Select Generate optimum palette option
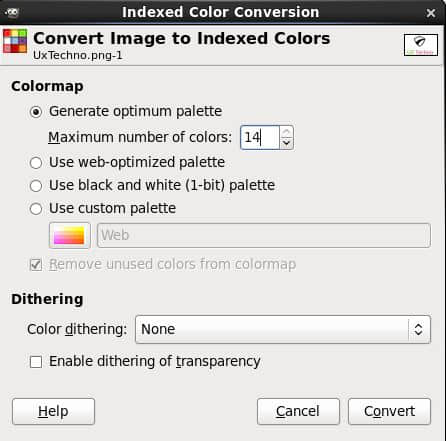The width and height of the screenshot is (446, 441). click(36, 112)
